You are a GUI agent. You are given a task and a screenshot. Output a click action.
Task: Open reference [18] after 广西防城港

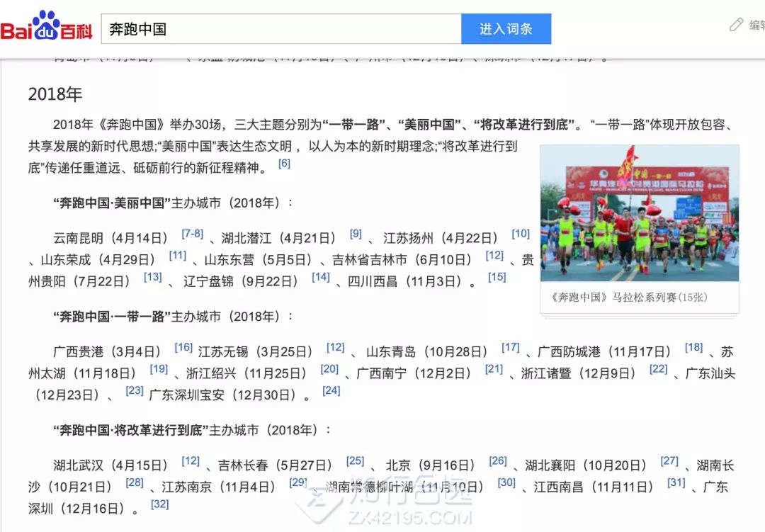(693, 347)
